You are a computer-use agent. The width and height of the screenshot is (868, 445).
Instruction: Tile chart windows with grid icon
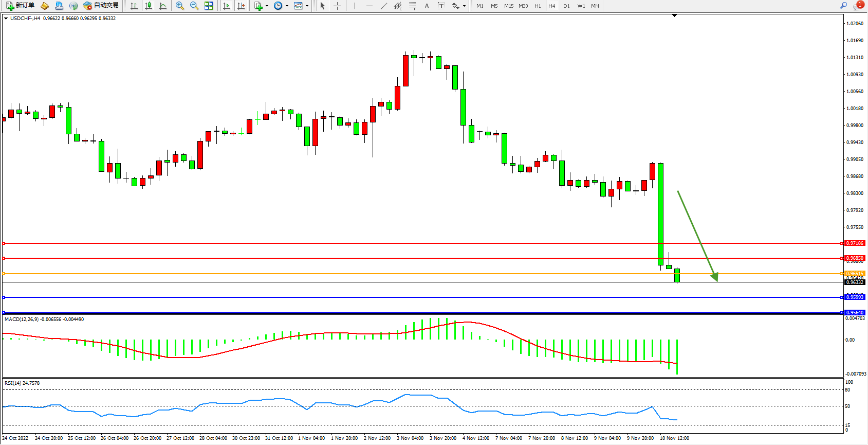click(209, 6)
